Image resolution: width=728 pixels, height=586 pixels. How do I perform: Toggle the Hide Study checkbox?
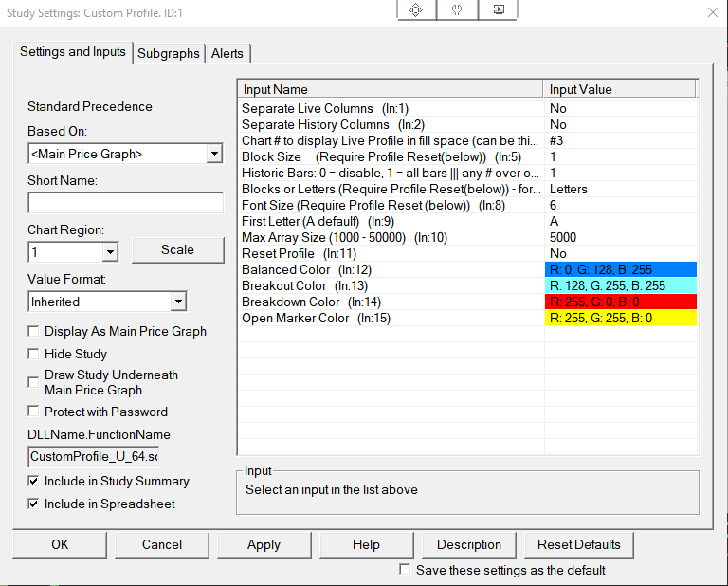[35, 354]
